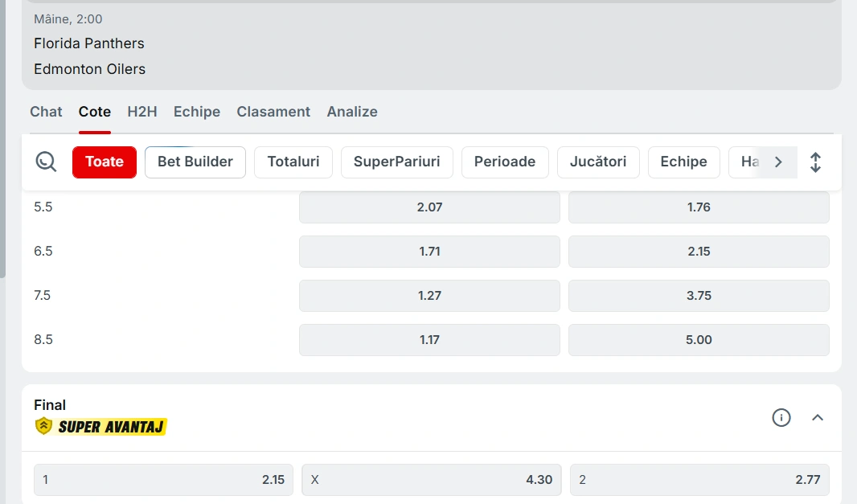
Task: Select the draw X at 4.30
Action: pyautogui.click(x=432, y=480)
